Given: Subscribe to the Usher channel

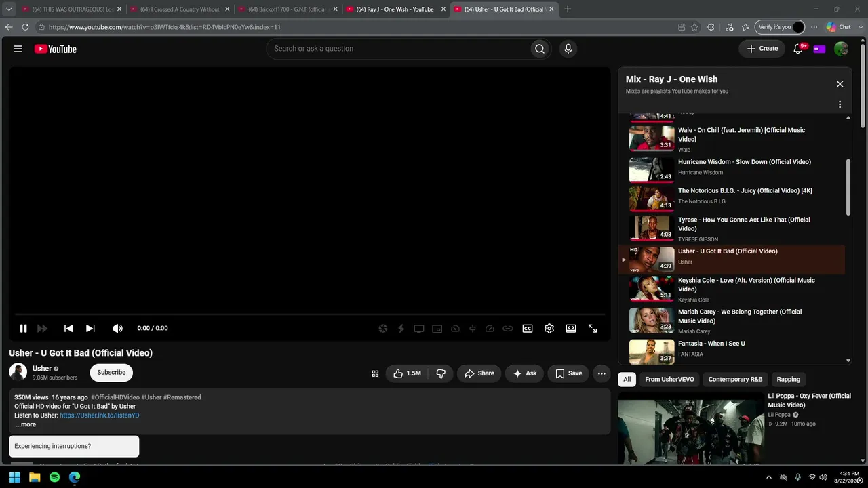Looking at the screenshot, I should pyautogui.click(x=111, y=372).
